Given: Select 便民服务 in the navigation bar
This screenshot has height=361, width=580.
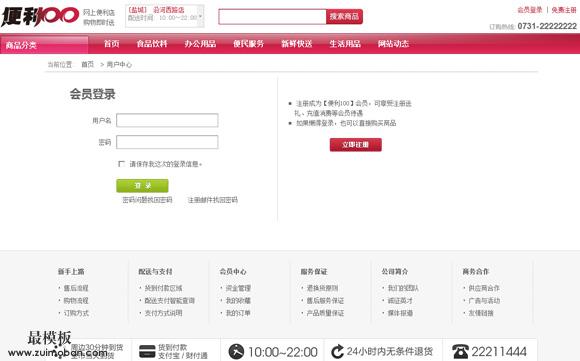Looking at the screenshot, I should click(x=249, y=44).
